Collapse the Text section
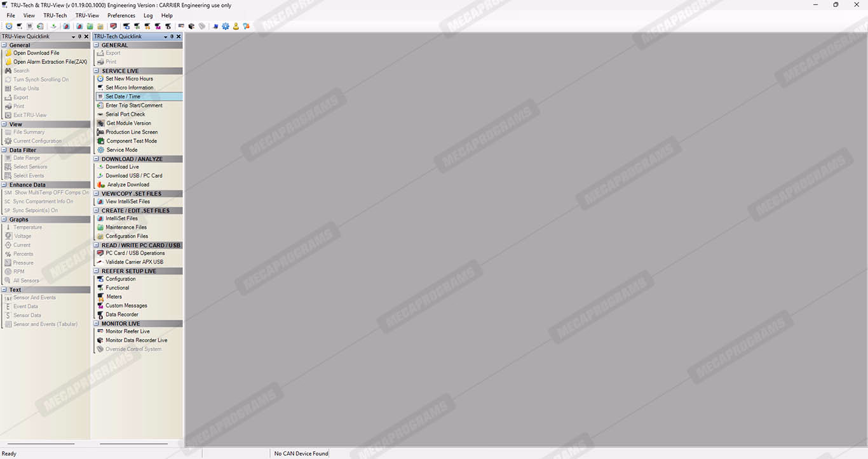The image size is (868, 459). coord(4,289)
